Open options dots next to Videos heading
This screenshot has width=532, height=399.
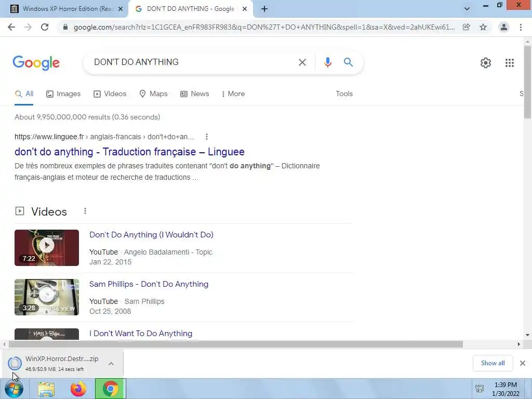[x=85, y=211]
